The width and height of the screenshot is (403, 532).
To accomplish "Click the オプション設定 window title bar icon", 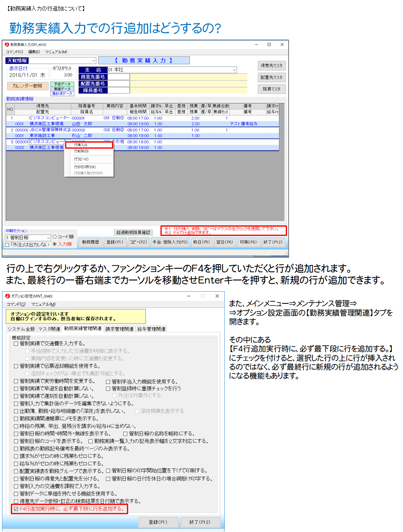I will click(7, 296).
